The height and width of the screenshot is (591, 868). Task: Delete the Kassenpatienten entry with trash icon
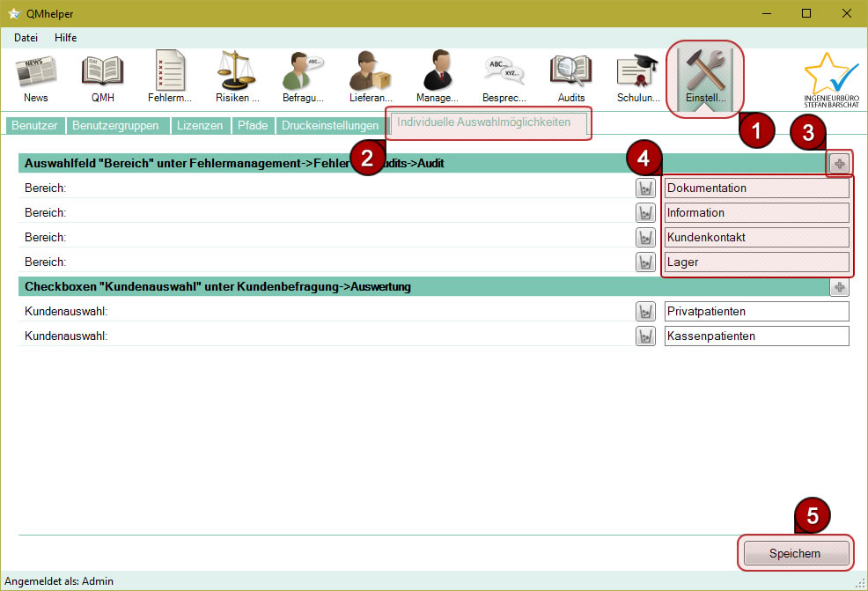coord(645,336)
